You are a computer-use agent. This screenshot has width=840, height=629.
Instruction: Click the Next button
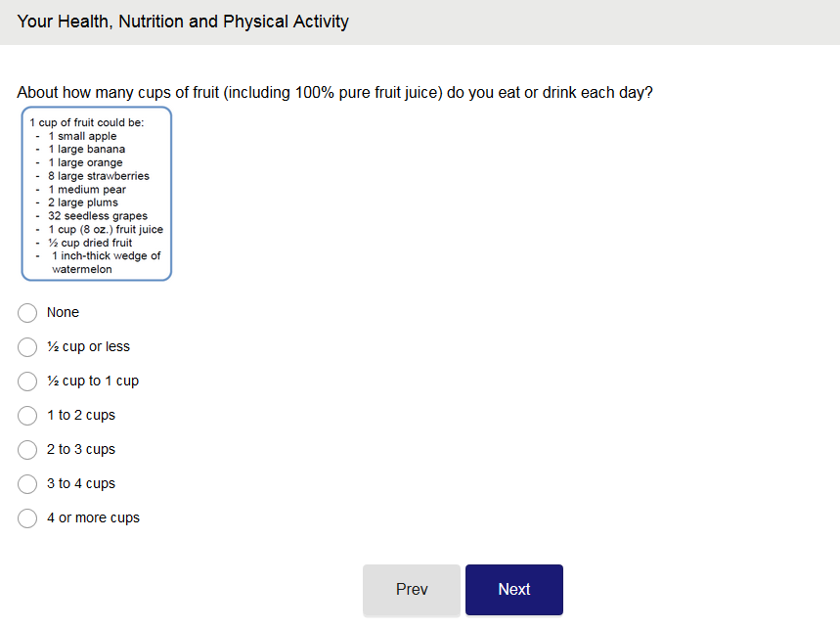(513, 589)
